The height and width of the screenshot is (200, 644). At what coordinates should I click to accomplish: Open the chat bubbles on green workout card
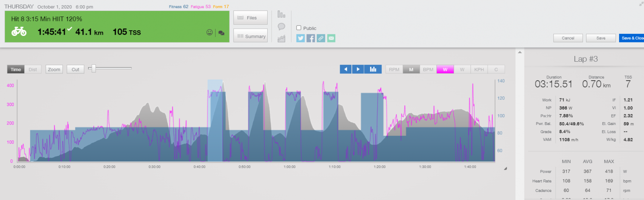[221, 33]
